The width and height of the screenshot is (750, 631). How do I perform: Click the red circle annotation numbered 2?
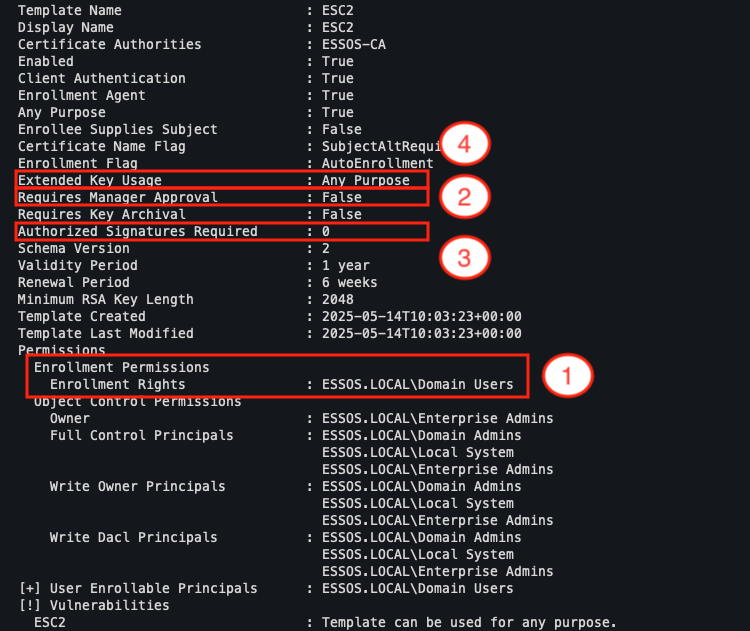click(463, 196)
